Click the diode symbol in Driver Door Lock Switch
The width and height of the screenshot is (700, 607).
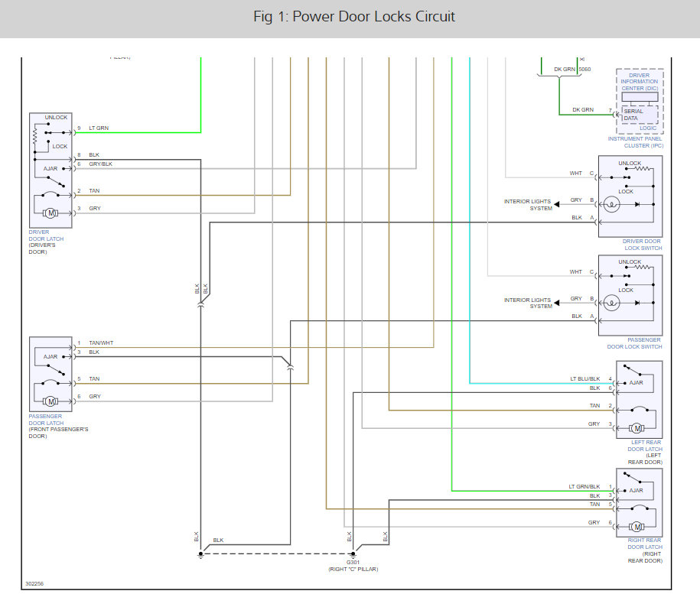[x=637, y=204]
